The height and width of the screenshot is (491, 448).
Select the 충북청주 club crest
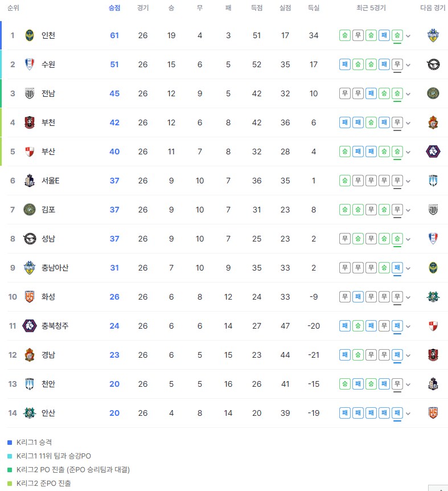click(x=30, y=326)
